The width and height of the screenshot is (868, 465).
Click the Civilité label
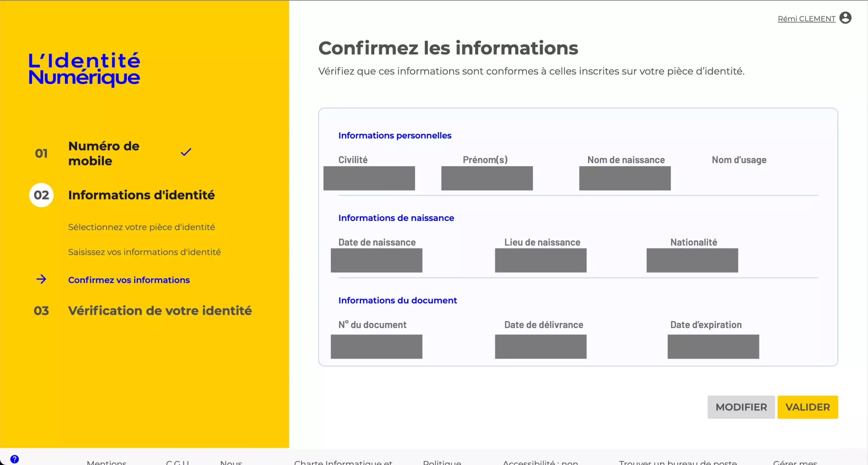[x=353, y=160]
